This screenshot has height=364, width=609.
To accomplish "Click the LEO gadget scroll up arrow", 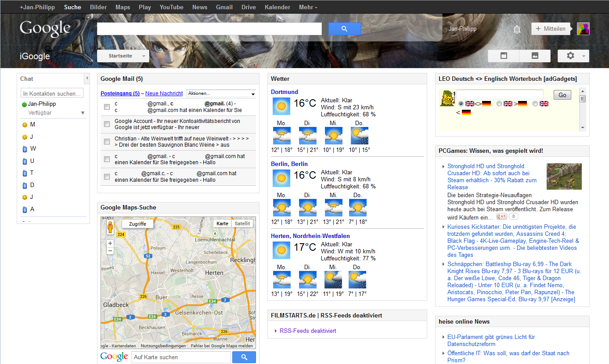I will (x=583, y=91).
